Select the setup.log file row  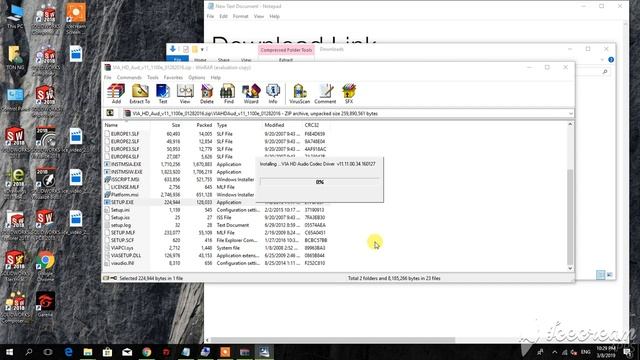click(216, 225)
